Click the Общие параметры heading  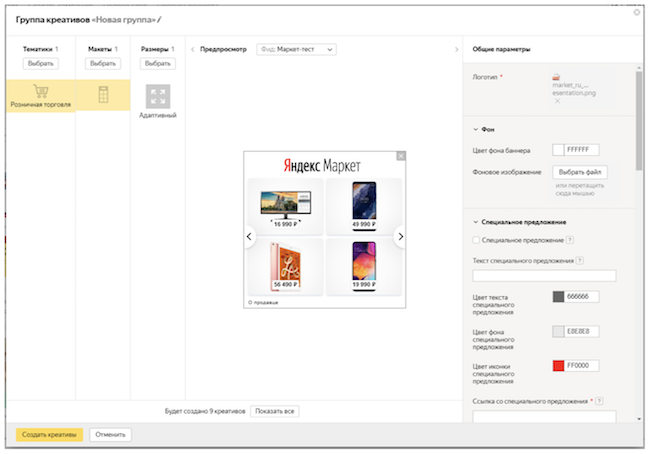point(501,49)
